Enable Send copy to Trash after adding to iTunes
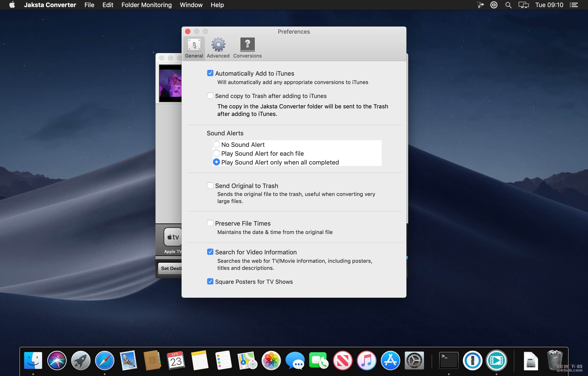Screen dimensions: 588x376 click(210, 96)
